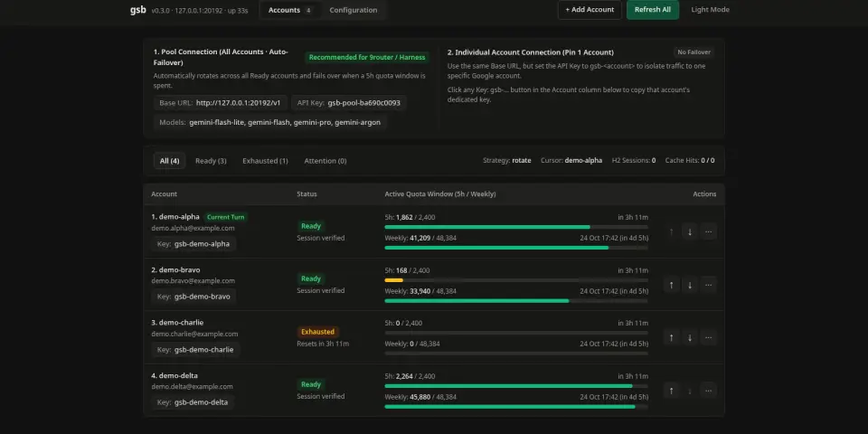
Task: Copy the gsb-pool API Key
Action: pyautogui.click(x=349, y=103)
